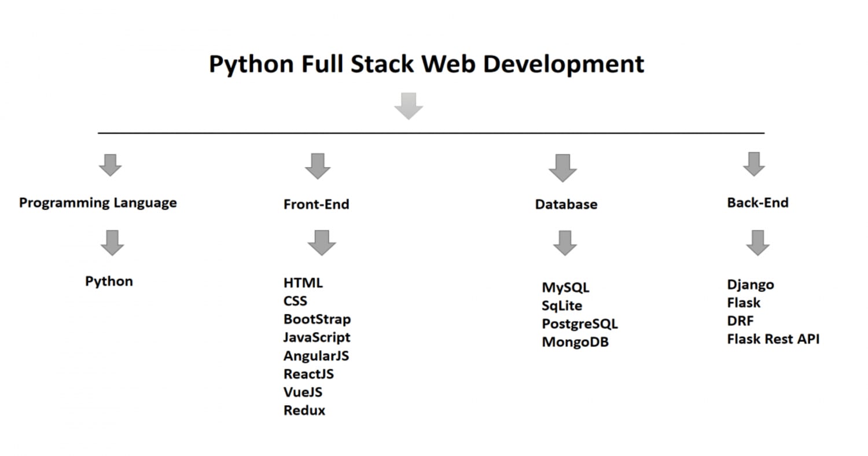Select SqLite in the Database list
Image resolution: width=868 pixels, height=456 pixels.
pos(562,306)
